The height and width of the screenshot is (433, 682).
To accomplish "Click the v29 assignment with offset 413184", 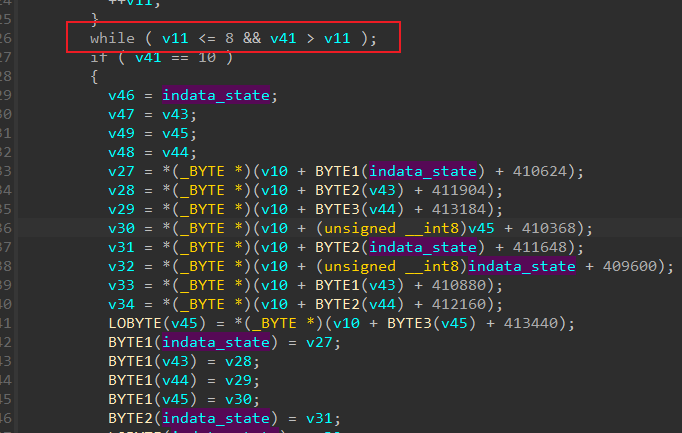I will coord(305,209).
